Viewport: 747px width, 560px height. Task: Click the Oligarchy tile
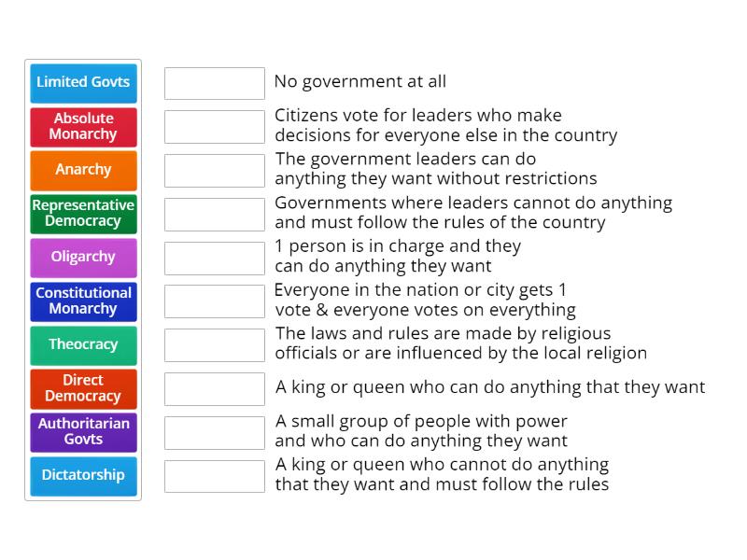tap(82, 258)
